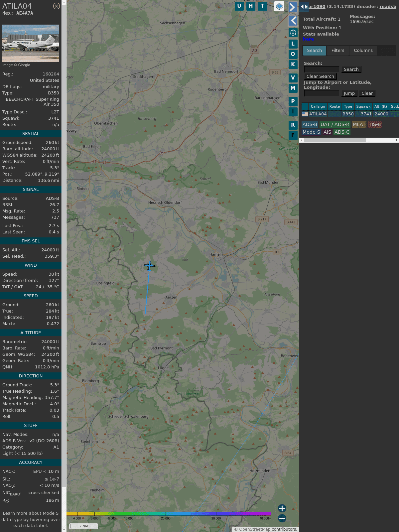Open the map layer switcher icon
The height and width of the screenshot is (532, 399).
pyautogui.click(x=279, y=6)
